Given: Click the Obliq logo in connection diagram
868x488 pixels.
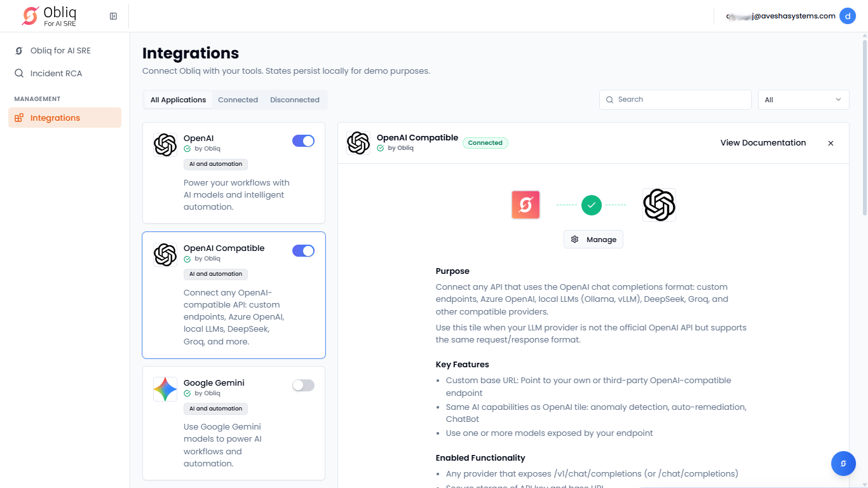Looking at the screenshot, I should coord(526,205).
